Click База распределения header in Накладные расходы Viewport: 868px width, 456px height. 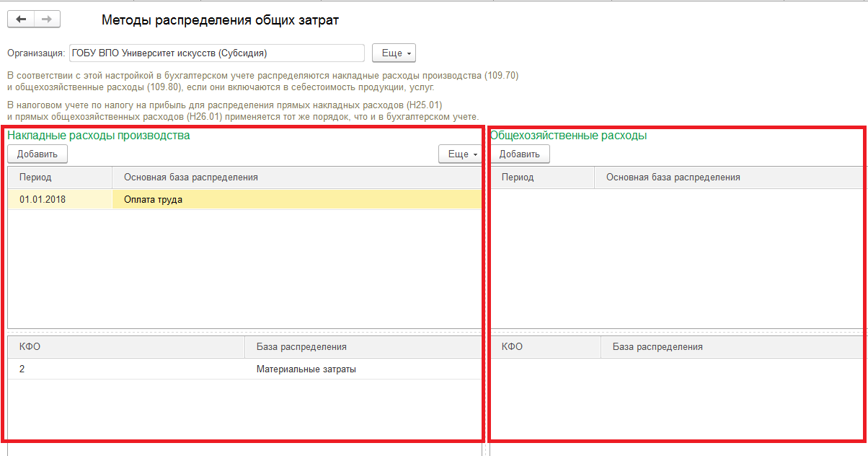click(363, 347)
